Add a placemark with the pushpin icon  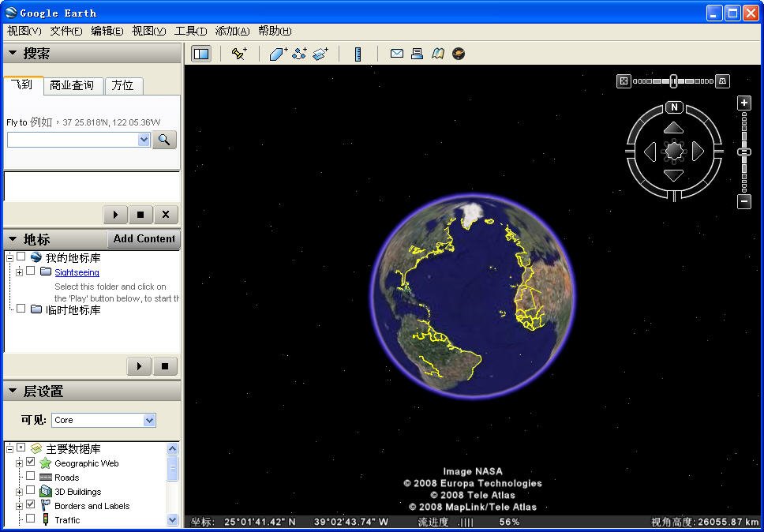239,54
